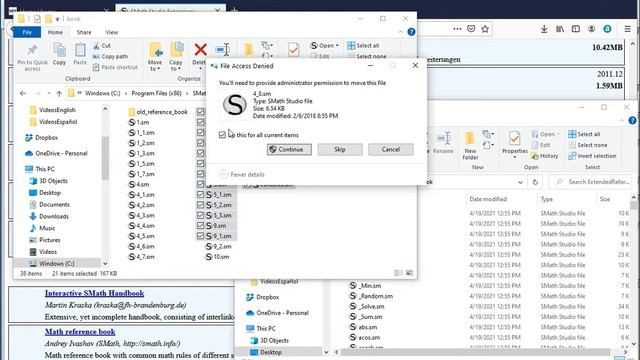This screenshot has width=640, height=360.
Task: Click Select all in back Explorer window
Action: pos(584,134)
